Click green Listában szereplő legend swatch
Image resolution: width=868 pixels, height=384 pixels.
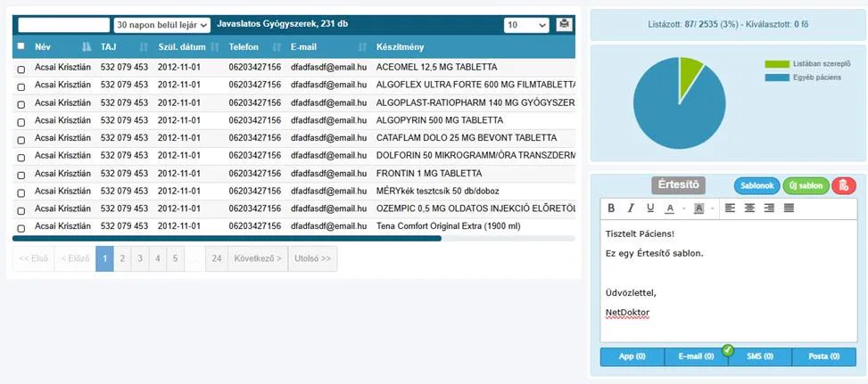pos(777,64)
